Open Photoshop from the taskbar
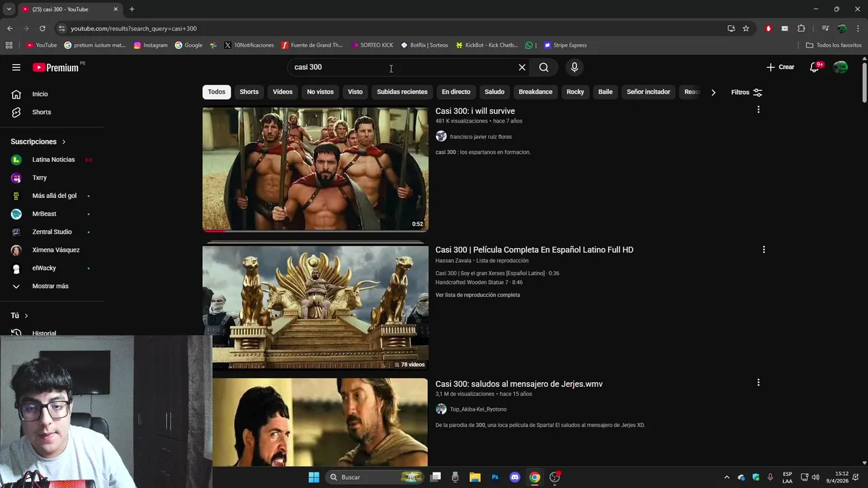Image resolution: width=868 pixels, height=488 pixels. 495,477
